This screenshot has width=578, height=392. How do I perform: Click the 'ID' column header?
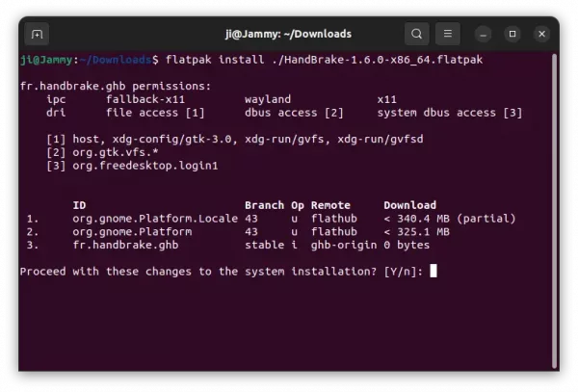point(79,205)
